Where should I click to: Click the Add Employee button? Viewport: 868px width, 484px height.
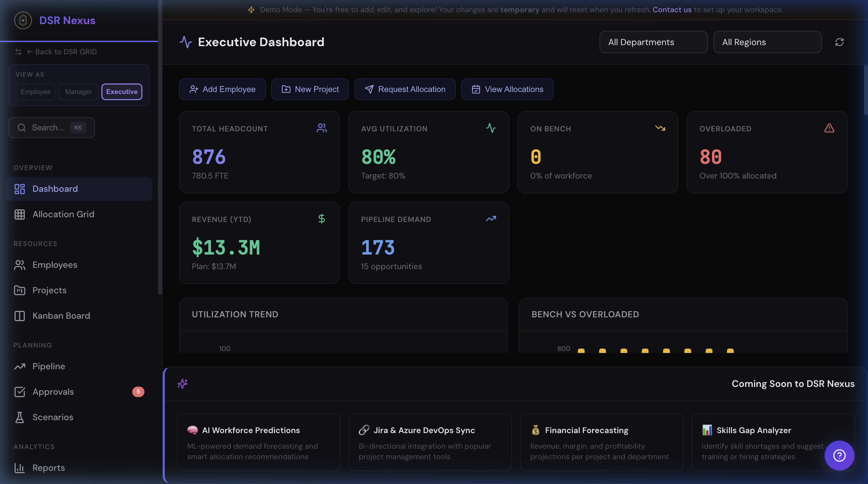pos(222,89)
